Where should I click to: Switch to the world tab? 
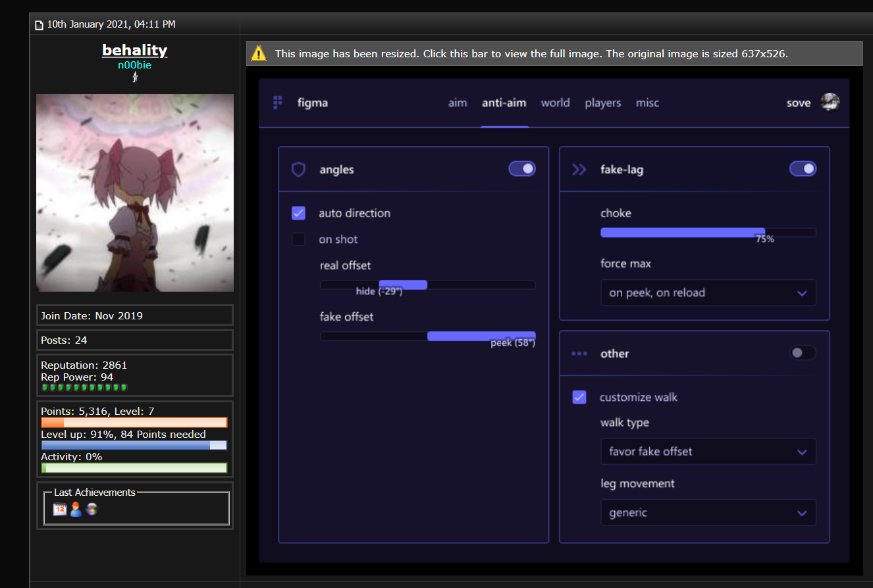click(556, 103)
